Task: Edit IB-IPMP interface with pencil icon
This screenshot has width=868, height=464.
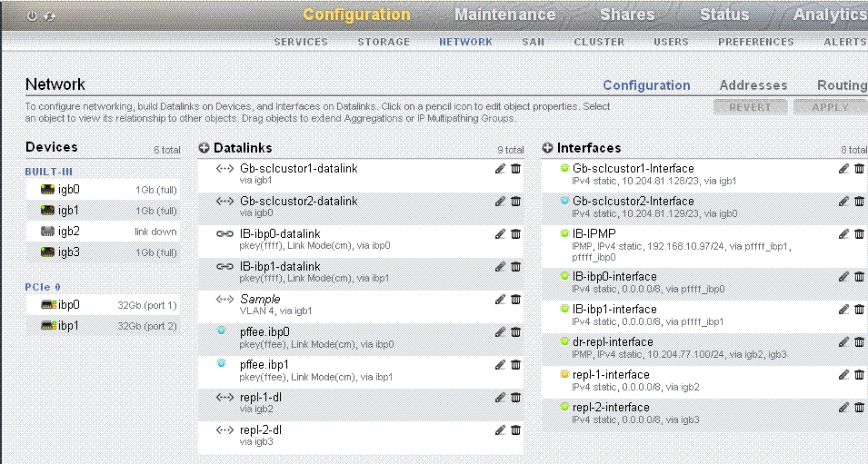Action: click(843, 234)
